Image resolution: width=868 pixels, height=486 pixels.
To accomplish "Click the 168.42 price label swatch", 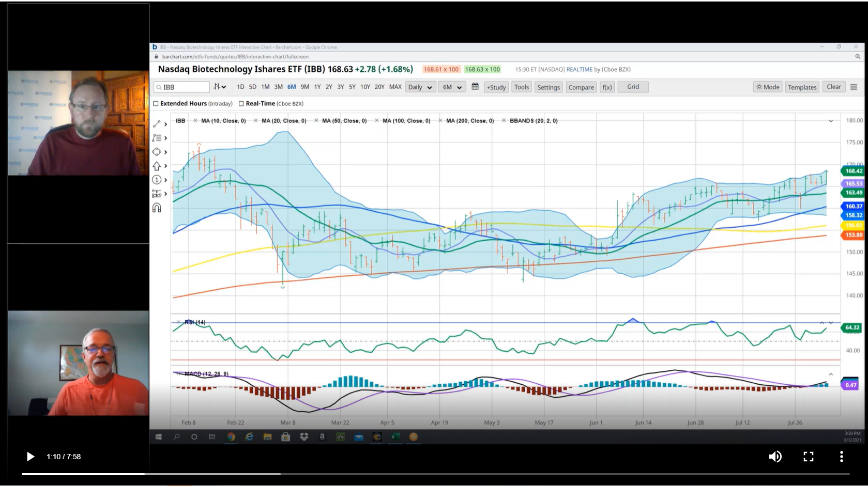I will [x=853, y=171].
